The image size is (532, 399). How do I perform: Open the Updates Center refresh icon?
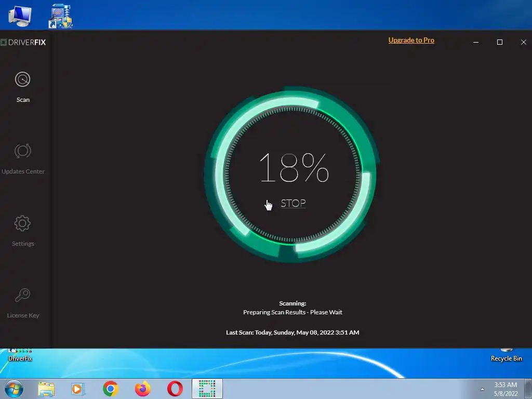(23, 151)
